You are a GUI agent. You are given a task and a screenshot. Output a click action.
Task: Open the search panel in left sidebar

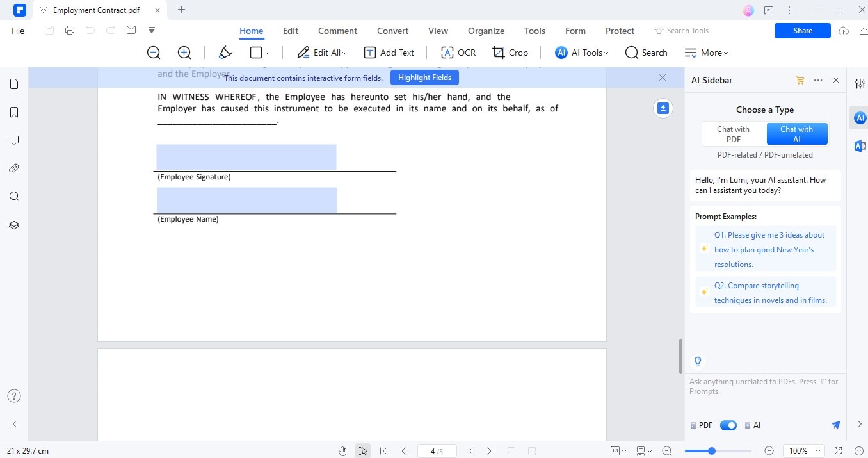[14, 197]
